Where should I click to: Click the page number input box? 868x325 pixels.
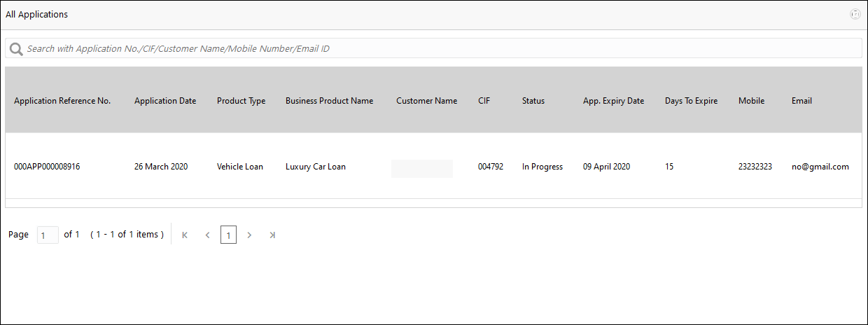point(48,235)
